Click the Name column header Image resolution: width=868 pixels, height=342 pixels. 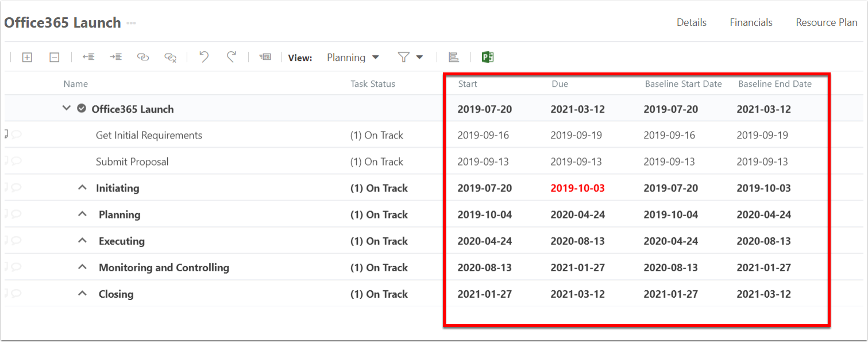point(76,84)
